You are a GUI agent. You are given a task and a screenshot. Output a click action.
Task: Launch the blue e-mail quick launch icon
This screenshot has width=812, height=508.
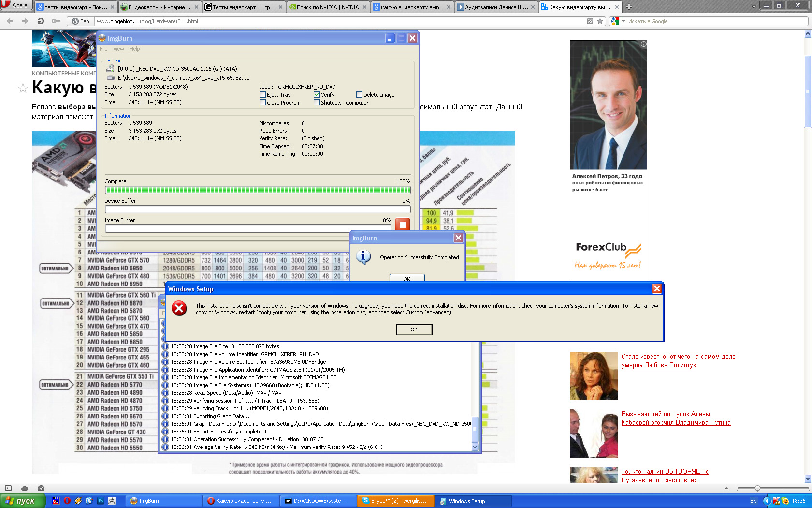(89, 501)
